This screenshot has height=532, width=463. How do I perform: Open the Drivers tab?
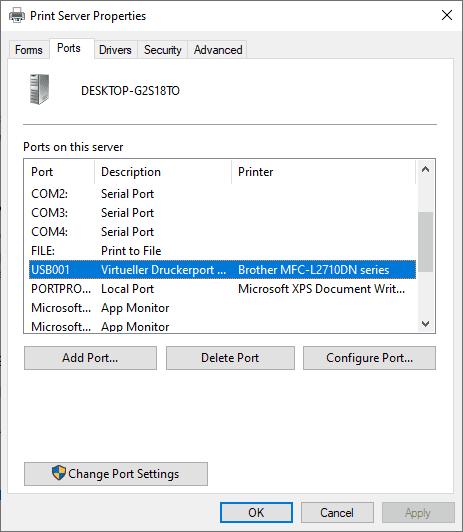(x=115, y=50)
